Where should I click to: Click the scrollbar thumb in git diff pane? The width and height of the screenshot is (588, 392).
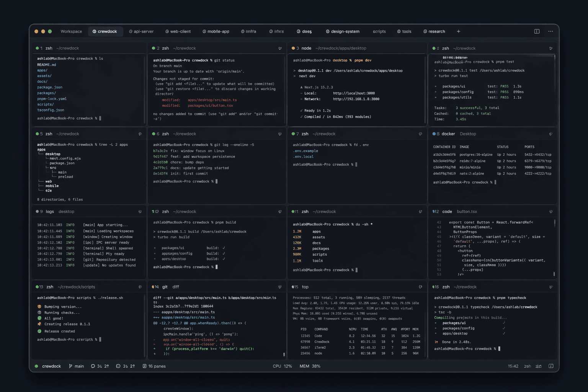point(284,354)
